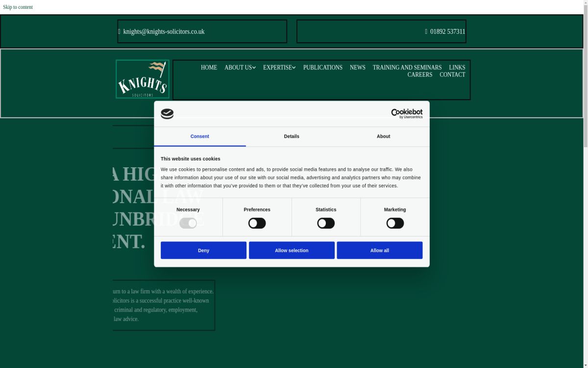Click the Allow selection button
The width and height of the screenshot is (588, 368).
point(292,250)
